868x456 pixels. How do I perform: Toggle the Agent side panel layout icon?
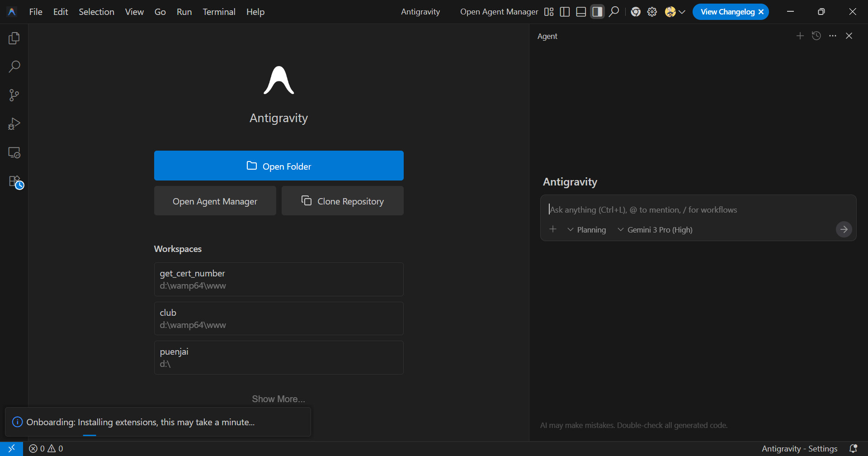(597, 12)
